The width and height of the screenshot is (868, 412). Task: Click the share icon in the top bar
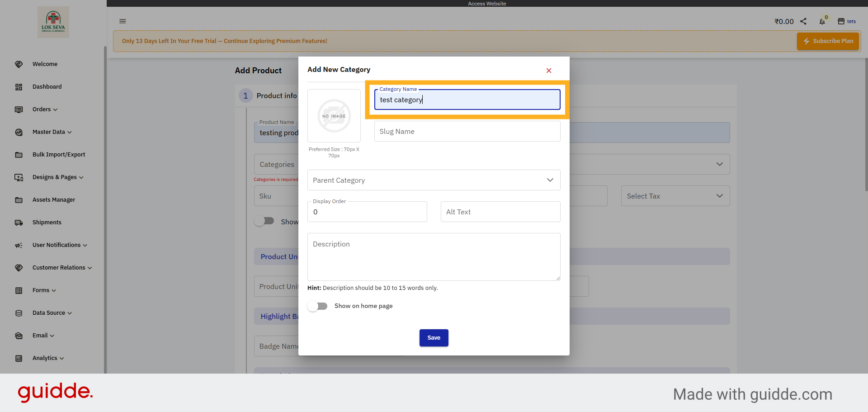pyautogui.click(x=803, y=21)
